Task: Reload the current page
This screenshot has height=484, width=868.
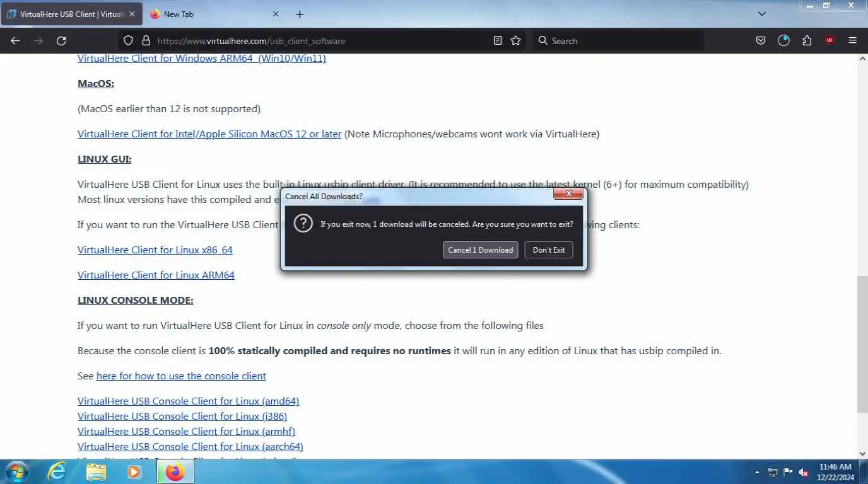Action: point(61,40)
